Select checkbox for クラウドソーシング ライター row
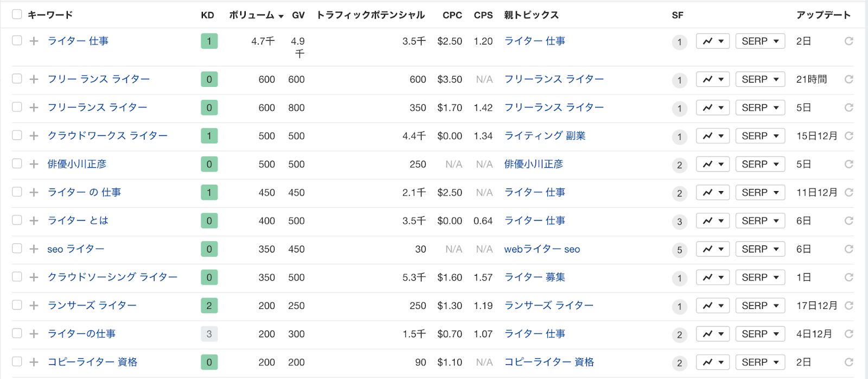The height and width of the screenshot is (379, 868). click(x=17, y=276)
